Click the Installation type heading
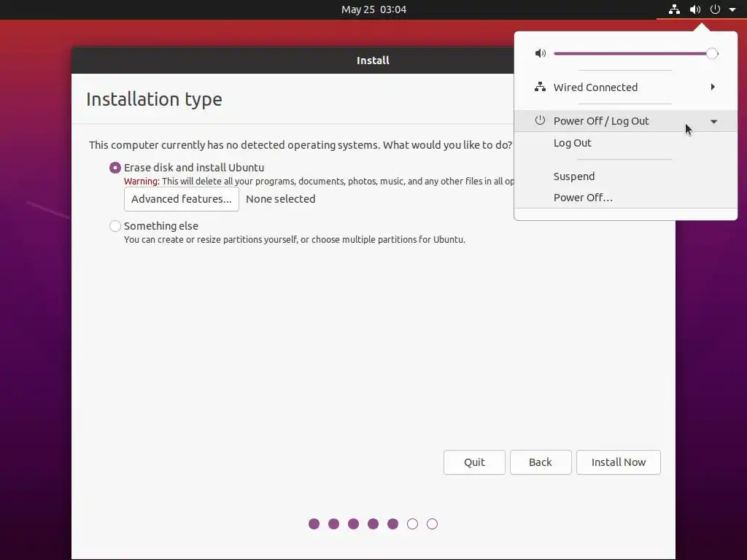The height and width of the screenshot is (560, 747). (x=154, y=99)
